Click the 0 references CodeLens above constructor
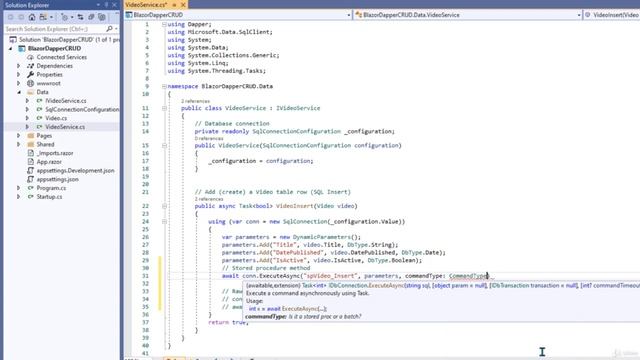The image size is (640, 360). coord(209,139)
